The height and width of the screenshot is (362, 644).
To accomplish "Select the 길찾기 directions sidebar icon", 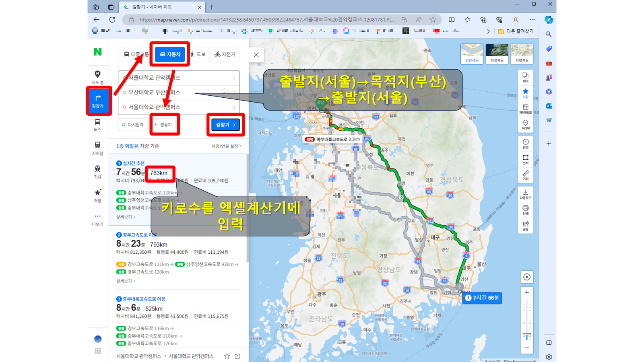I will [98, 101].
